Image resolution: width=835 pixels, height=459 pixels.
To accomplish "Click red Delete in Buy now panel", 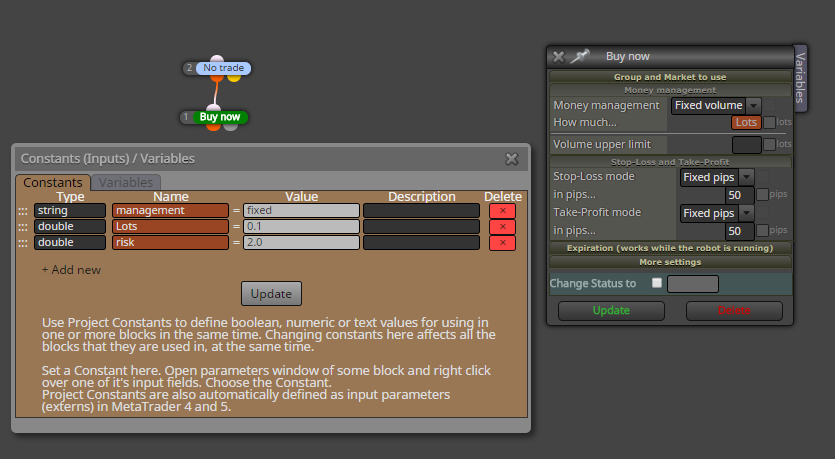I will point(734,310).
